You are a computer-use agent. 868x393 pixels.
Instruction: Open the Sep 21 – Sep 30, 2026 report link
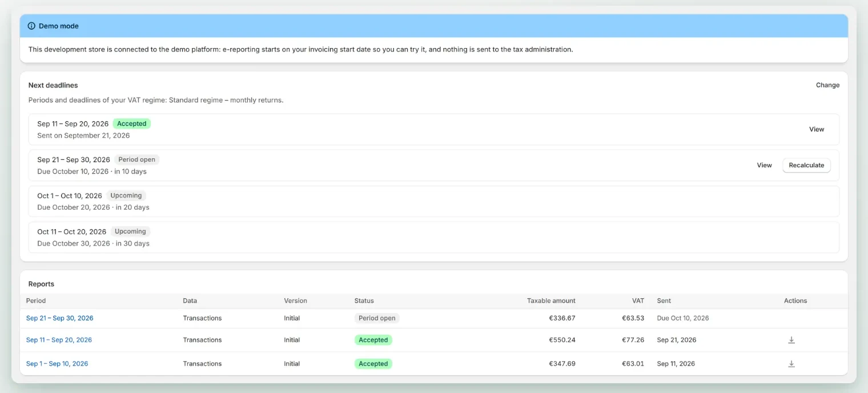pos(59,318)
